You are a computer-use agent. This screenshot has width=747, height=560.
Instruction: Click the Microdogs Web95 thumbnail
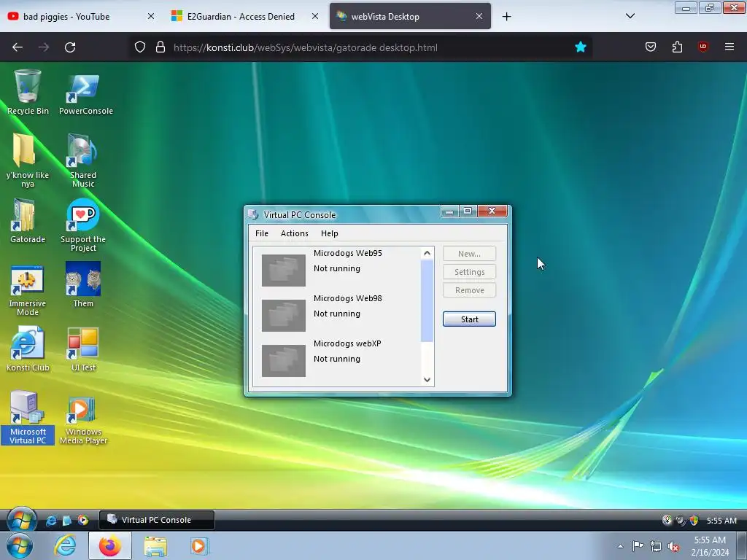click(284, 271)
